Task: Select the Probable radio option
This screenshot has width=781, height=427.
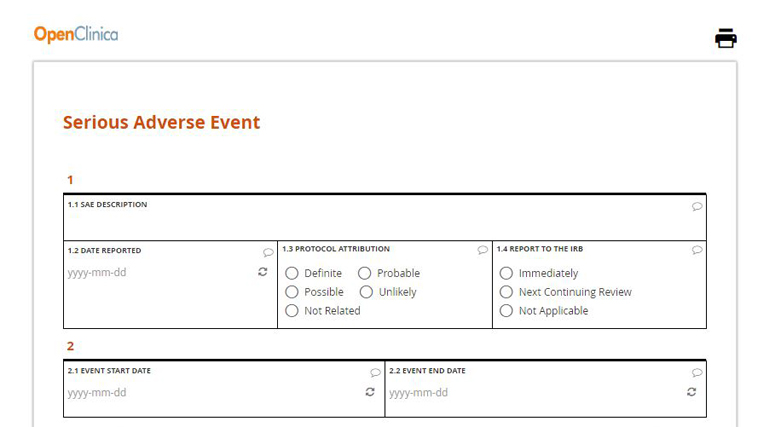Action: coord(365,273)
